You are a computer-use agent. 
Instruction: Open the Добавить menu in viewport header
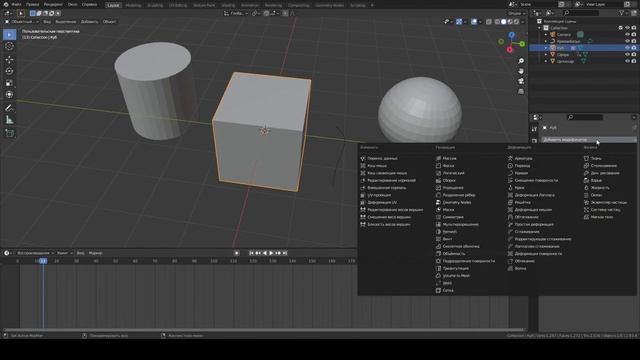coord(89,22)
